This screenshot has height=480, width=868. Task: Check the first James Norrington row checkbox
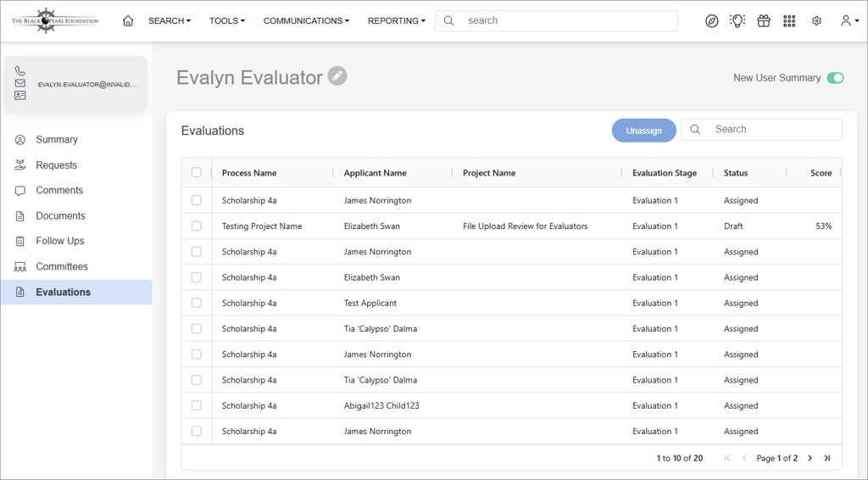[x=197, y=200]
